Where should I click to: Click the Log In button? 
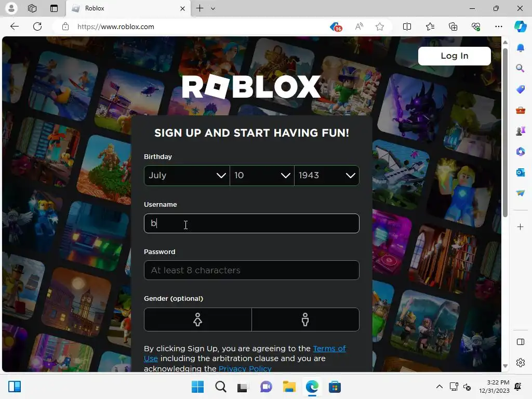(454, 56)
